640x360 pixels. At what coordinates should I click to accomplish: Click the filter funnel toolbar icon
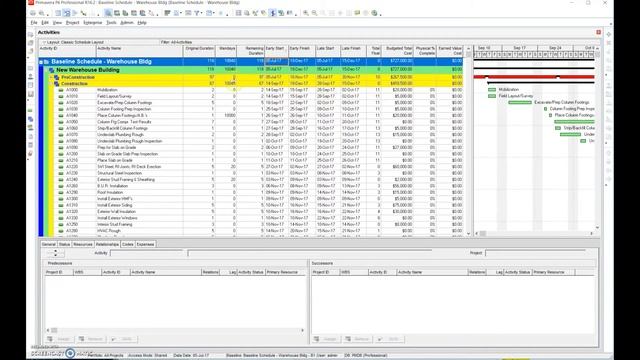[196, 13]
